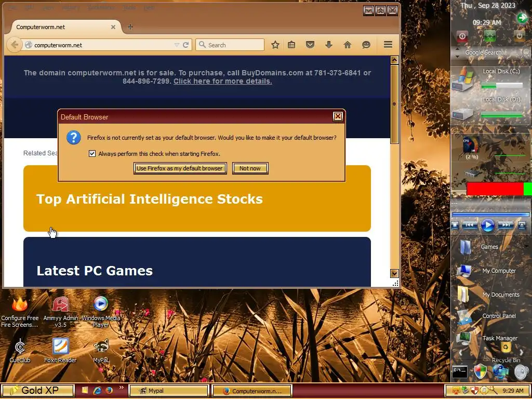Bookmark this page with the star icon

click(x=275, y=45)
